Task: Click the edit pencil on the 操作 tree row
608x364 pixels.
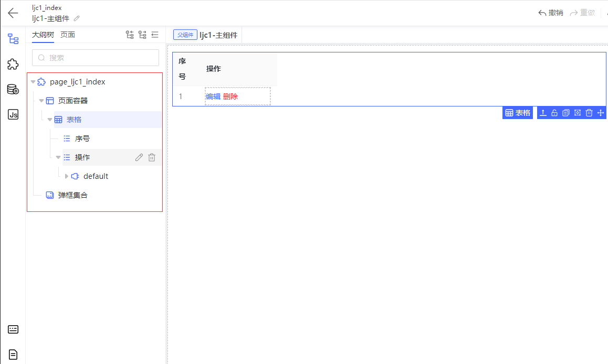Action: [x=139, y=157]
